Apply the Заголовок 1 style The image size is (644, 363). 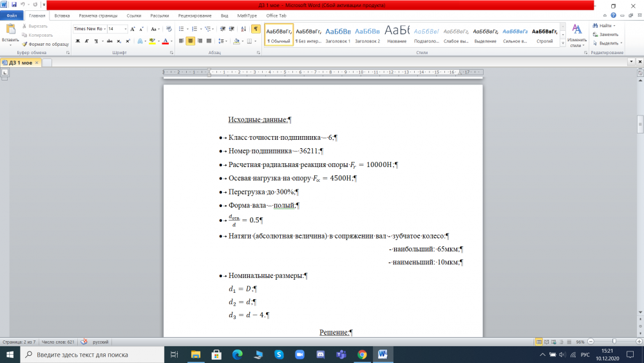pos(338,34)
